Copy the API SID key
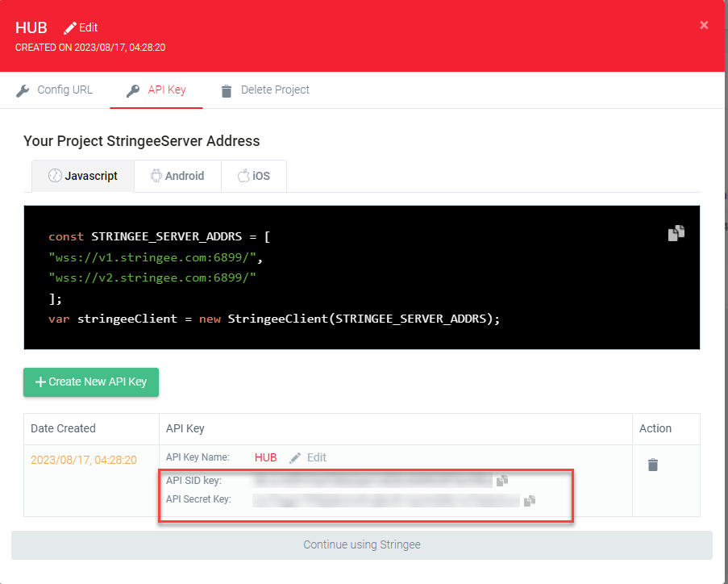This screenshot has width=728, height=584. click(502, 481)
